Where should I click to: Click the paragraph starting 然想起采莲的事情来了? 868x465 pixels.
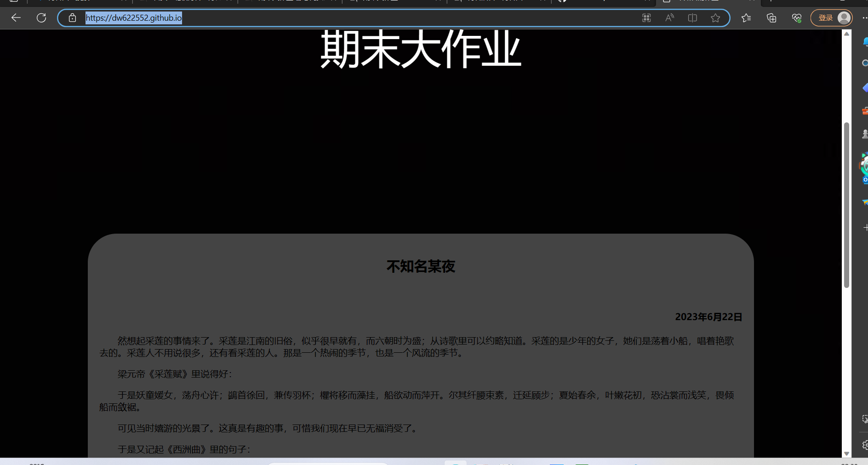(x=417, y=347)
